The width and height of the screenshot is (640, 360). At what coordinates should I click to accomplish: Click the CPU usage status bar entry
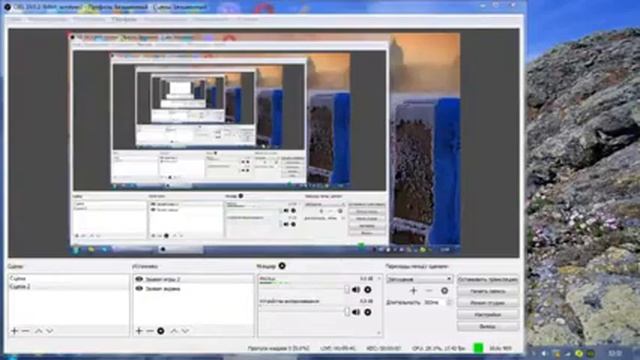point(439,349)
